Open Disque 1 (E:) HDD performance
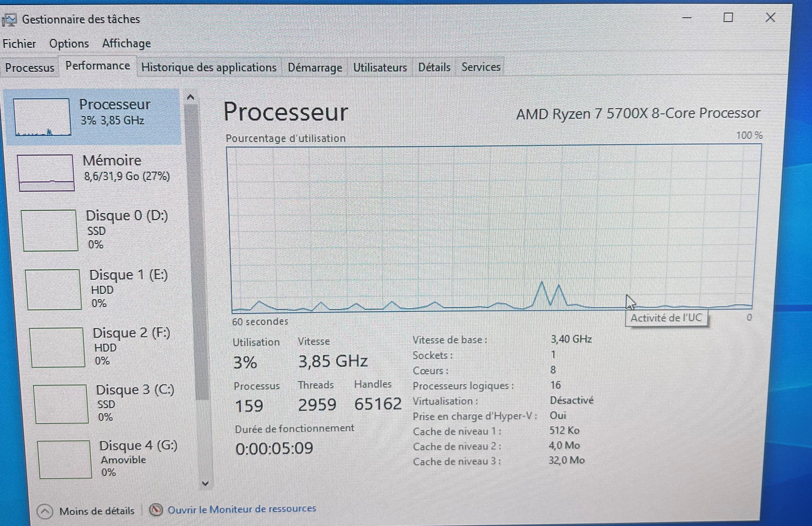Image resolution: width=812 pixels, height=526 pixels. pos(129,288)
